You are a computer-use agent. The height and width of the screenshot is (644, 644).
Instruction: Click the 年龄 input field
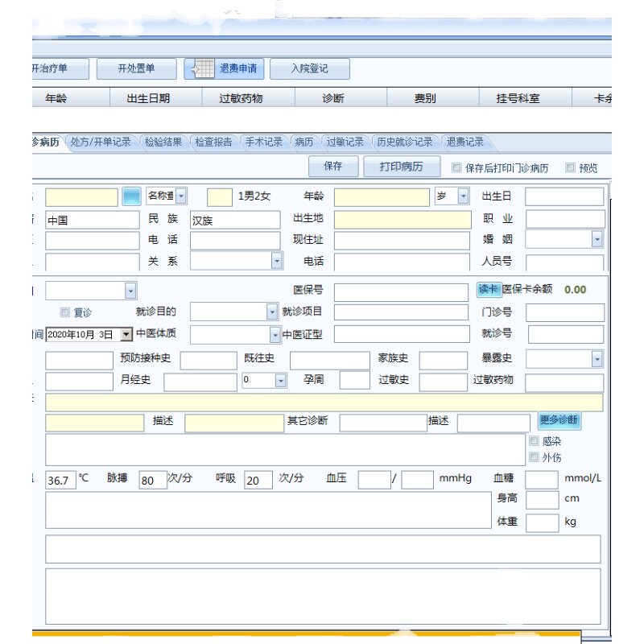pos(382,197)
